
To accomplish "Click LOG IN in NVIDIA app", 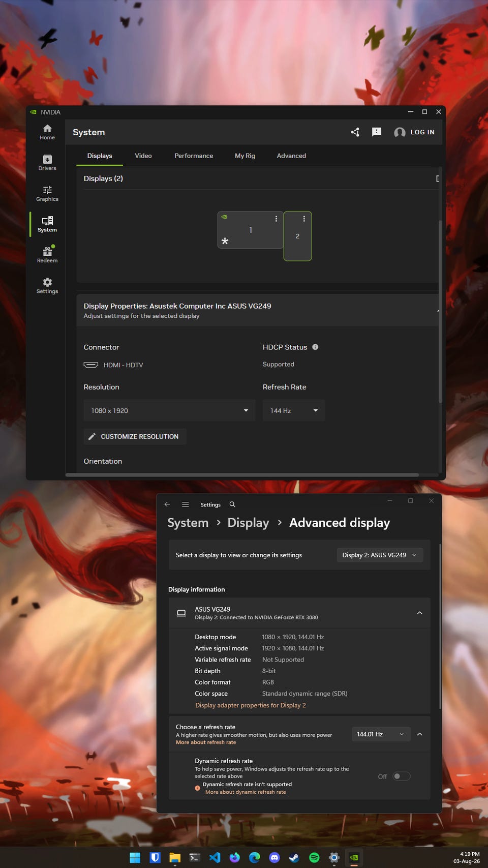I will (414, 132).
